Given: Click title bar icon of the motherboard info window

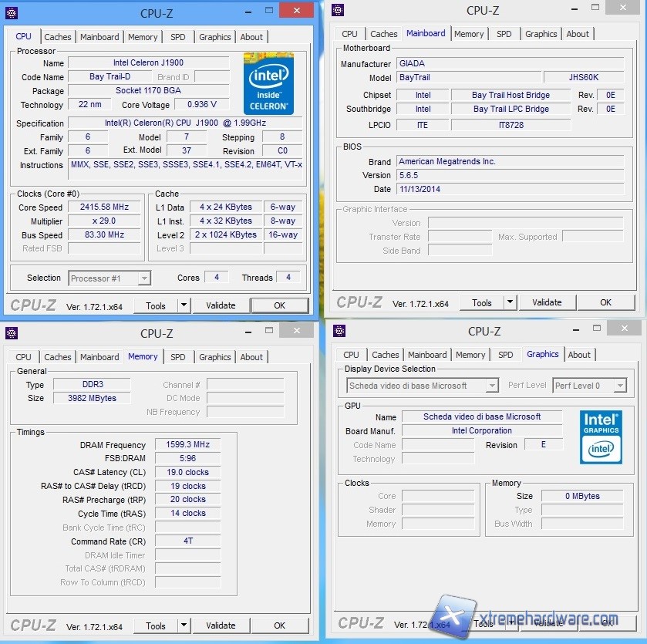Looking at the screenshot, I should click(x=338, y=10).
